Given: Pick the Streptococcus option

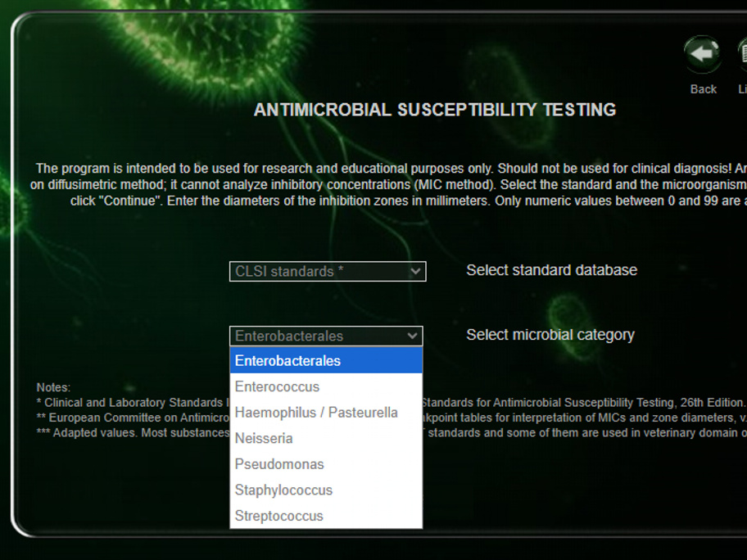Looking at the screenshot, I should [326, 516].
